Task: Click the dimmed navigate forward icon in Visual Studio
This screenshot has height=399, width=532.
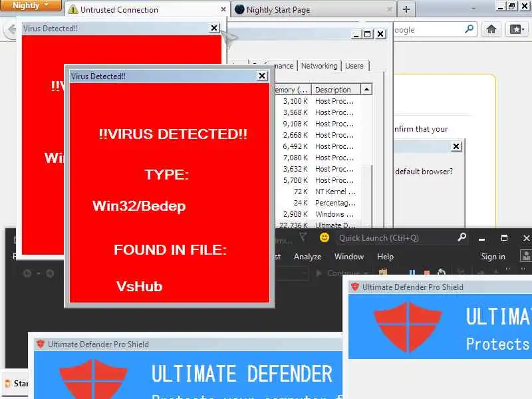Action: pyautogui.click(x=50, y=273)
